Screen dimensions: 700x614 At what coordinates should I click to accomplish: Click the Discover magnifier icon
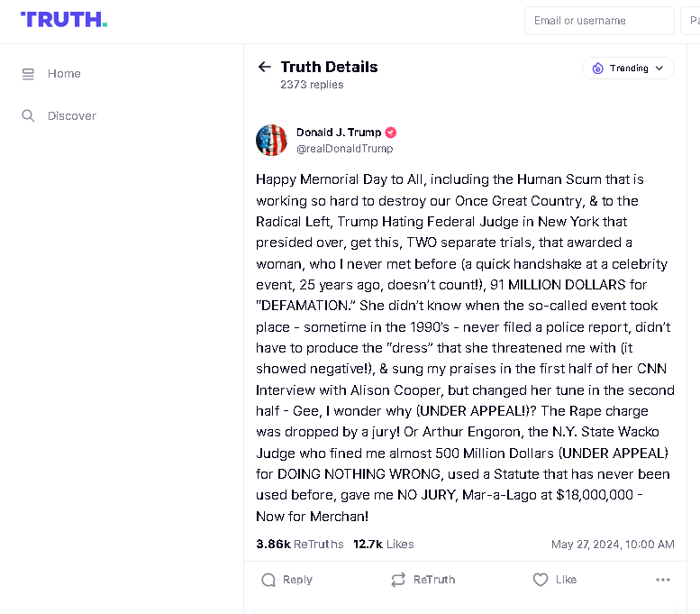click(x=28, y=115)
